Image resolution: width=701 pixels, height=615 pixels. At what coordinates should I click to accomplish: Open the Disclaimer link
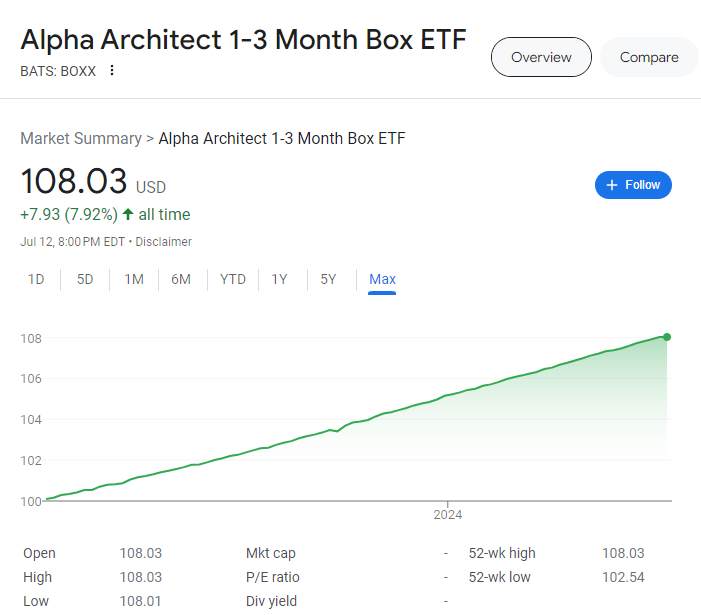[164, 242]
